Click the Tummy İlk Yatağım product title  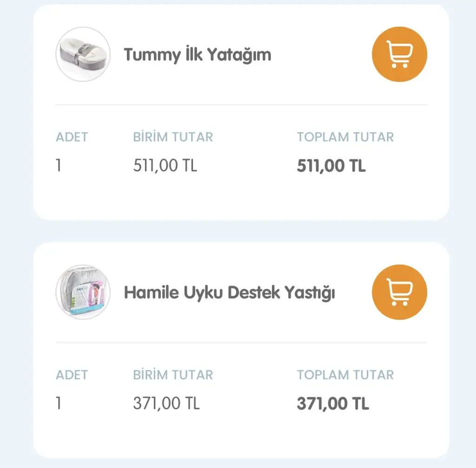pyautogui.click(x=197, y=55)
